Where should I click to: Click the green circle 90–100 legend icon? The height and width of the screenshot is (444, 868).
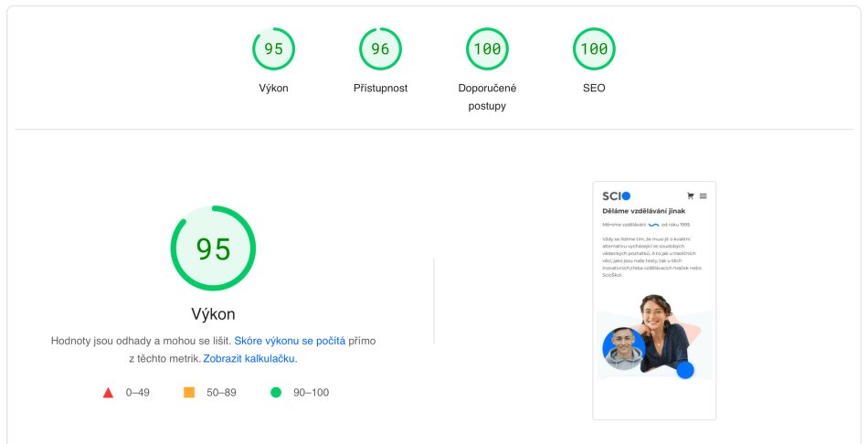tap(276, 393)
